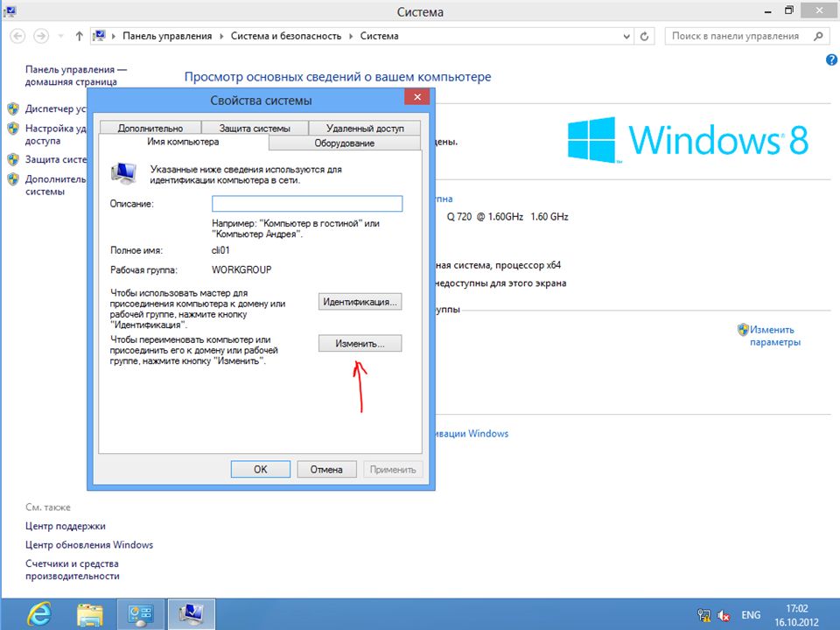Click the Изменить параметры link
This screenshot has height=630, width=840.
774,336
